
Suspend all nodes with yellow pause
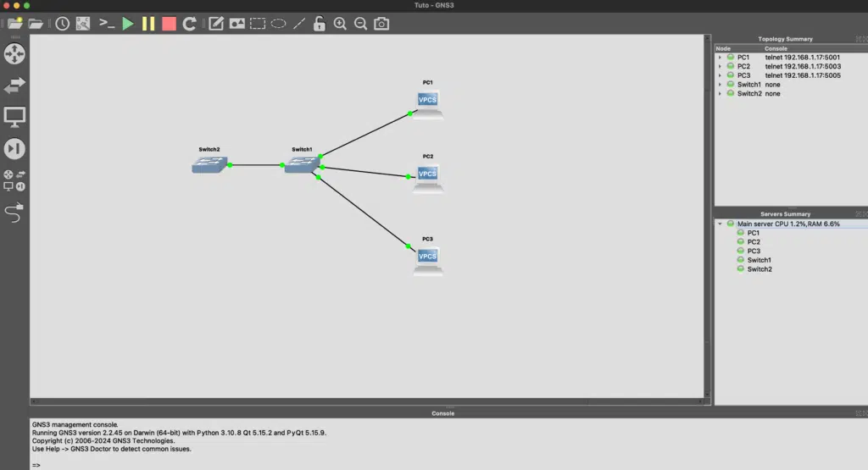tap(147, 24)
